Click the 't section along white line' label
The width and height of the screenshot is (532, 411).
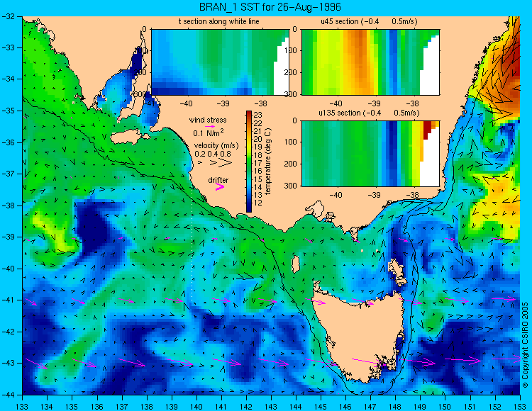tap(219, 22)
